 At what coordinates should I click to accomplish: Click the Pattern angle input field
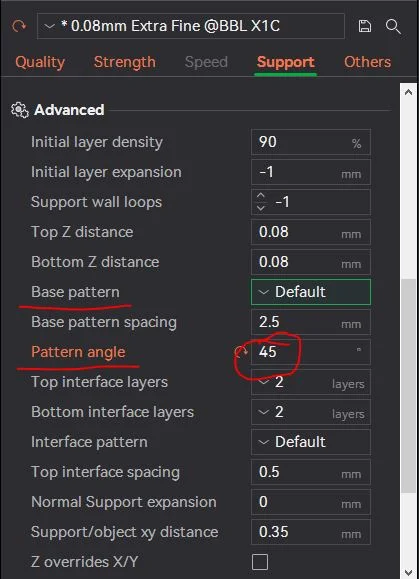pyautogui.click(x=311, y=352)
